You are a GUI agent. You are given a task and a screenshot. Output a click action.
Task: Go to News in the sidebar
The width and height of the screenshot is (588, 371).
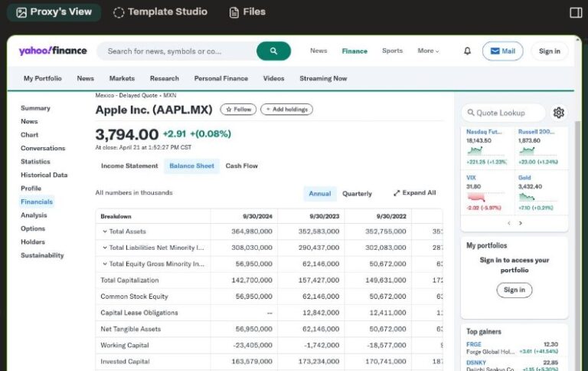tap(29, 122)
